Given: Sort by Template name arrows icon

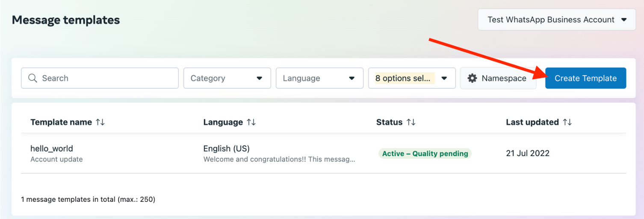Looking at the screenshot, I should tap(100, 122).
